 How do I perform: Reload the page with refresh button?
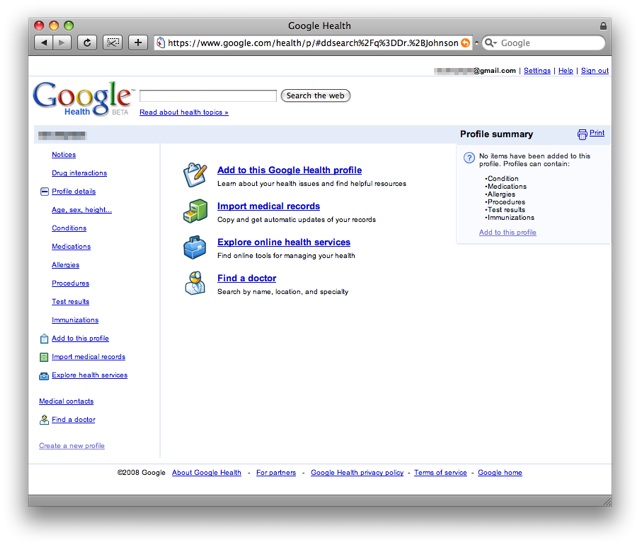click(x=87, y=42)
